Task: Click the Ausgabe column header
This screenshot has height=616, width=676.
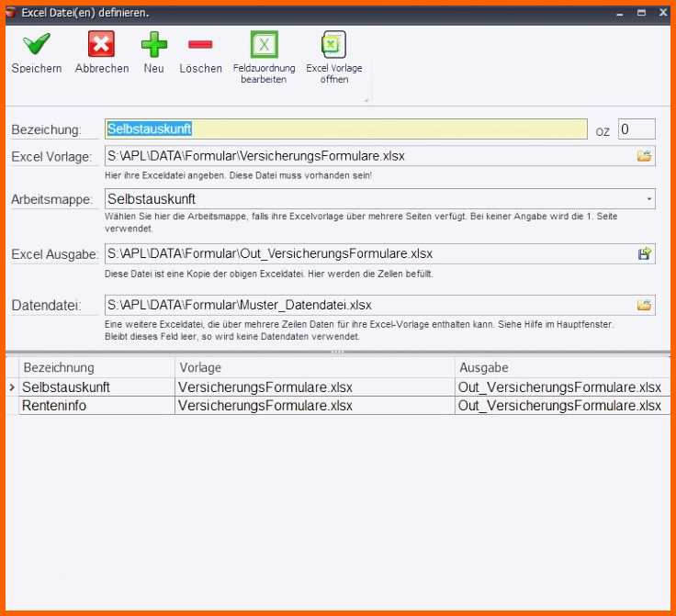Action: pyautogui.click(x=560, y=367)
